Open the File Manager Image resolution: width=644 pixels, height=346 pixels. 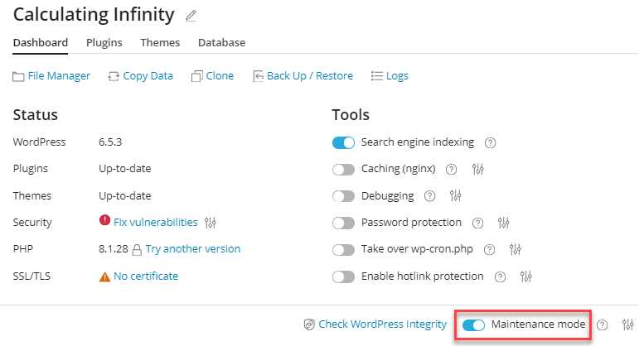click(x=51, y=75)
